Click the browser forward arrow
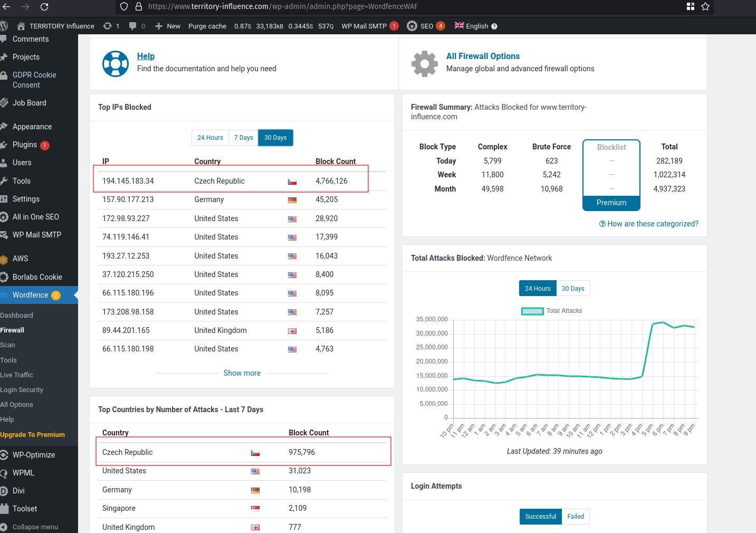Image resolution: width=756 pixels, height=533 pixels. coord(25,6)
